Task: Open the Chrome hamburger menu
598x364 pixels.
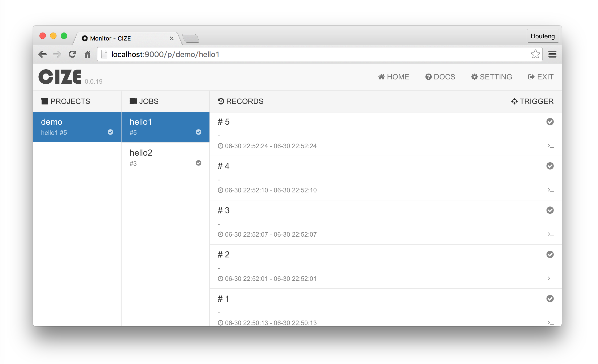Action: coord(552,54)
